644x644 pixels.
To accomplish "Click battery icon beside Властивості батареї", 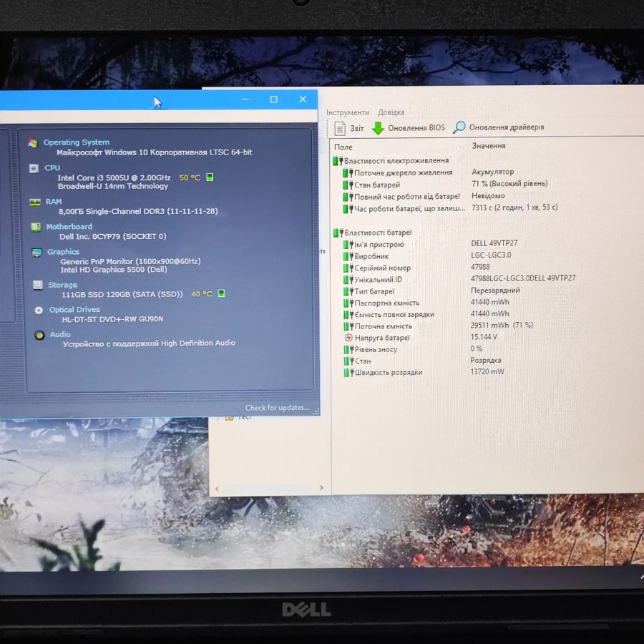I will tap(338, 233).
